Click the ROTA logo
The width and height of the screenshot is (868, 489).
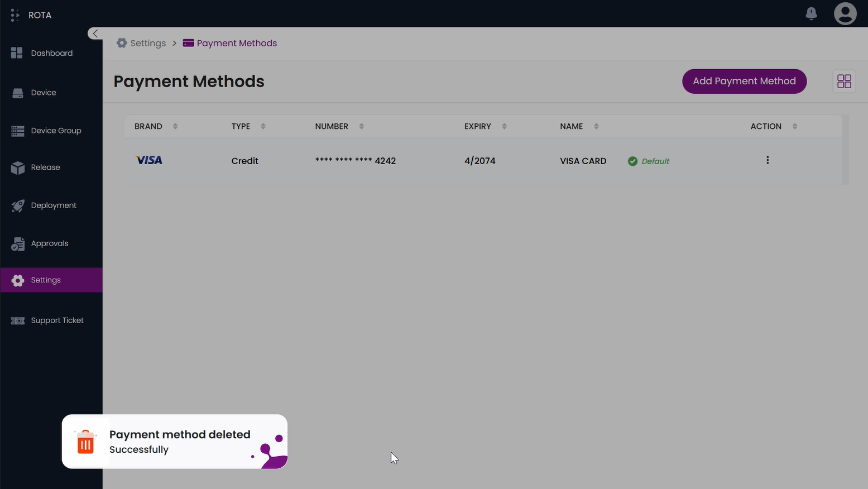[x=31, y=15]
